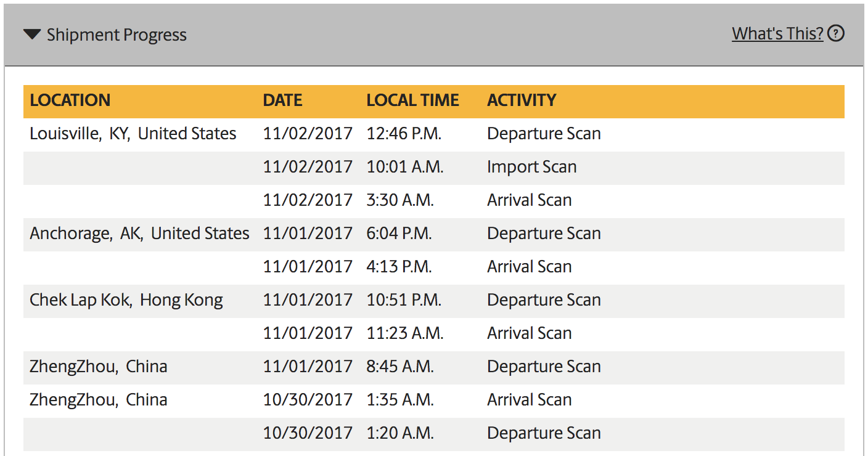
Task: Click Louisville, KY, United States location
Action: 133,134
